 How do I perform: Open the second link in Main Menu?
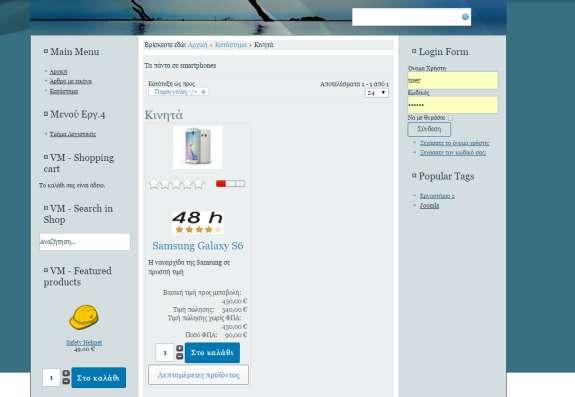pos(70,81)
